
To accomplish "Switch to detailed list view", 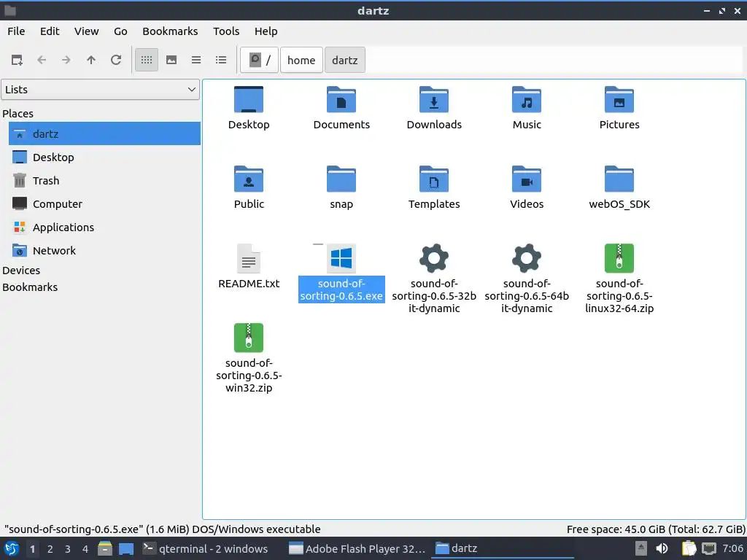I will pyautogui.click(x=221, y=60).
